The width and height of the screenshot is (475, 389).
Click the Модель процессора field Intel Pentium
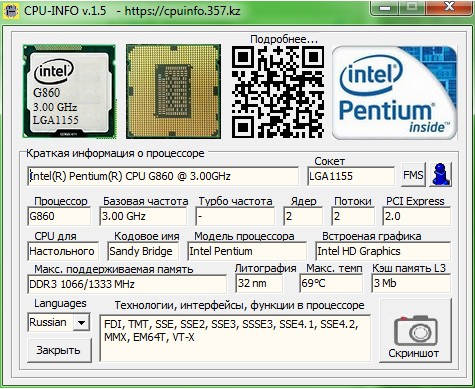pyautogui.click(x=247, y=251)
